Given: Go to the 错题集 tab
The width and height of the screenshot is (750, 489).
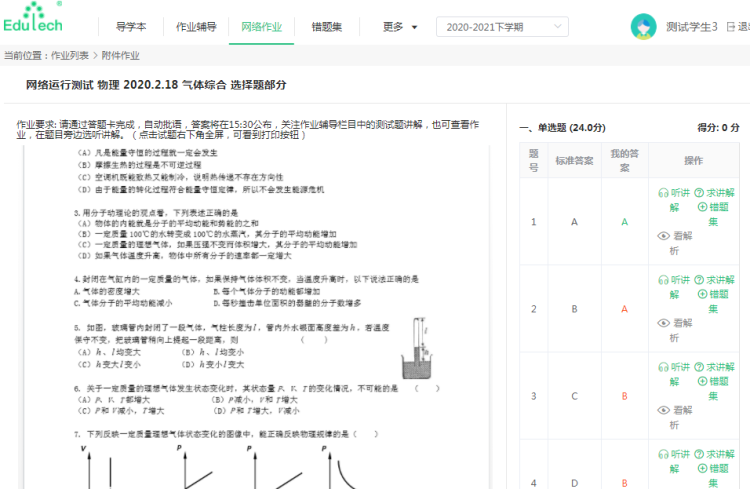Looking at the screenshot, I should click(326, 27).
